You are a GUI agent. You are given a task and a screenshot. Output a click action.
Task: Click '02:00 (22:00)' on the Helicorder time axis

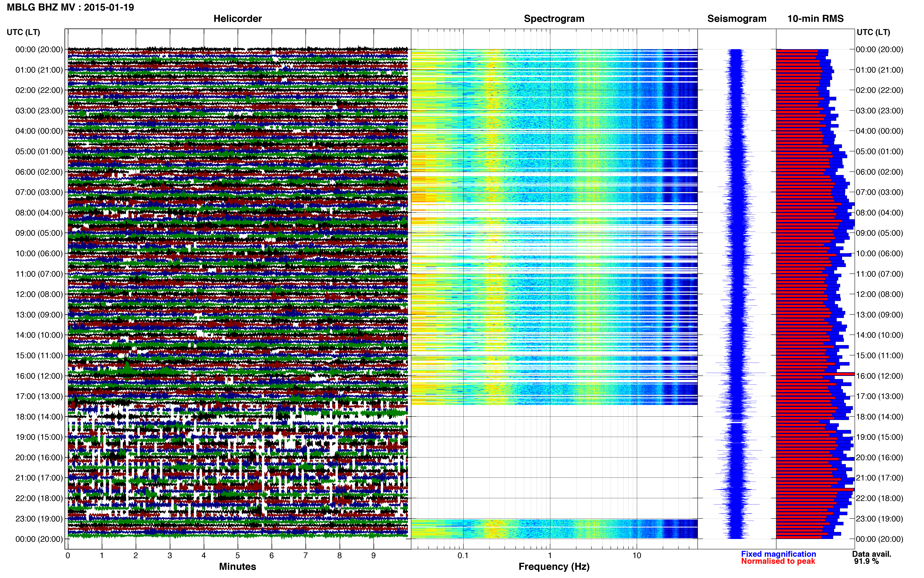tap(39, 90)
